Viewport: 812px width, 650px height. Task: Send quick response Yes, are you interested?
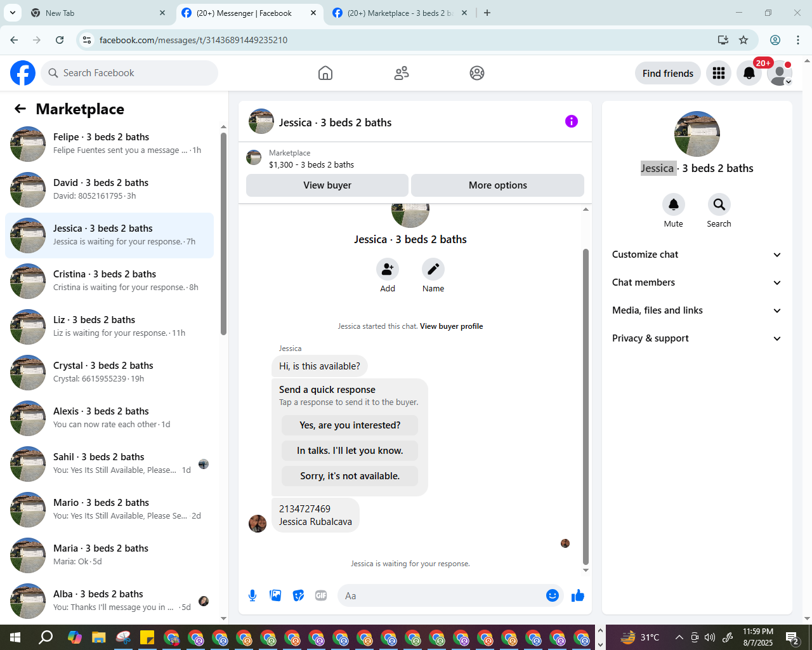pyautogui.click(x=350, y=425)
